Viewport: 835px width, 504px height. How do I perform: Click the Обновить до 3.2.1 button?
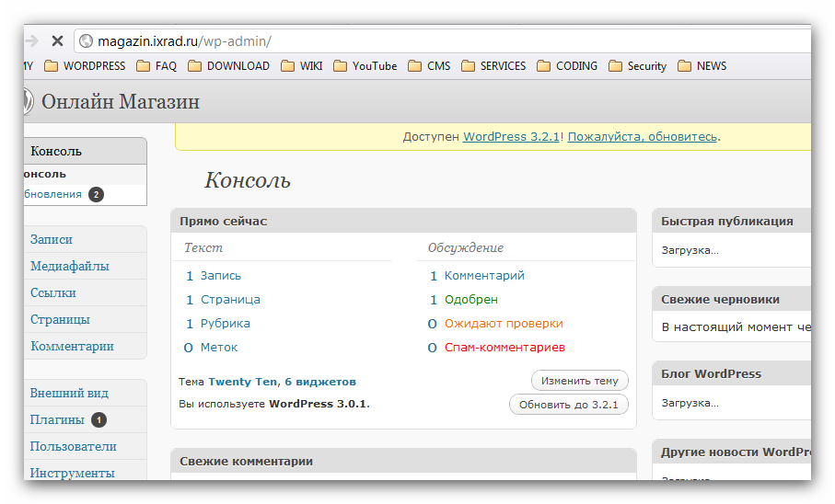coord(569,405)
